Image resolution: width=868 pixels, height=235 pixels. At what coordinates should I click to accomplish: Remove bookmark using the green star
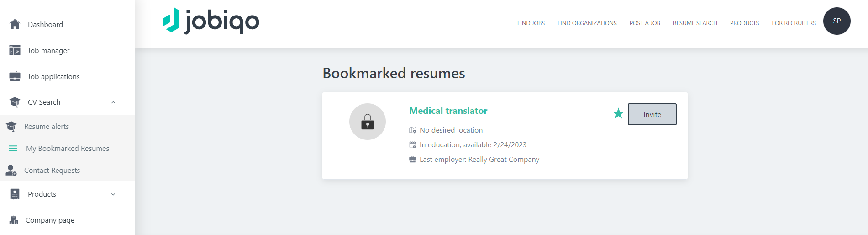(618, 113)
